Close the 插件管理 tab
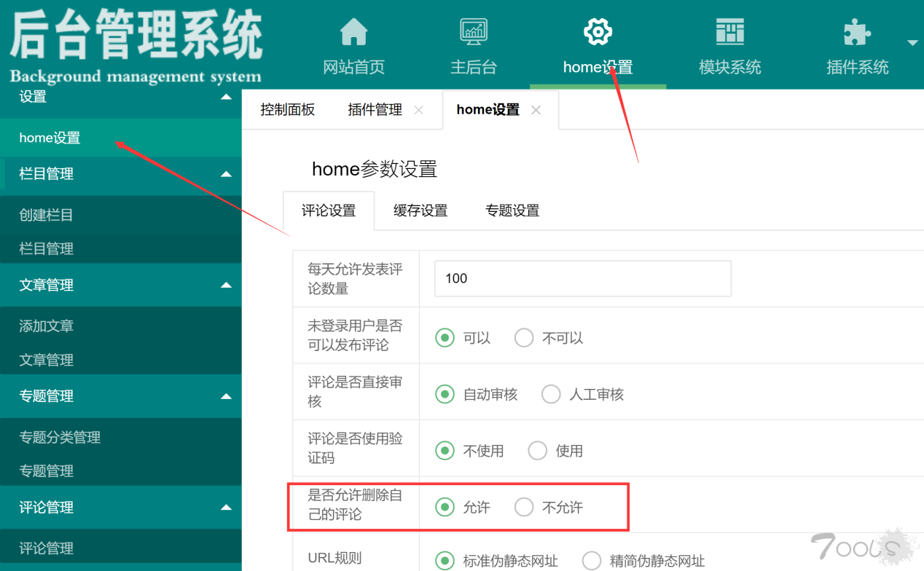Screen dimensions: 924x571 [x=418, y=110]
